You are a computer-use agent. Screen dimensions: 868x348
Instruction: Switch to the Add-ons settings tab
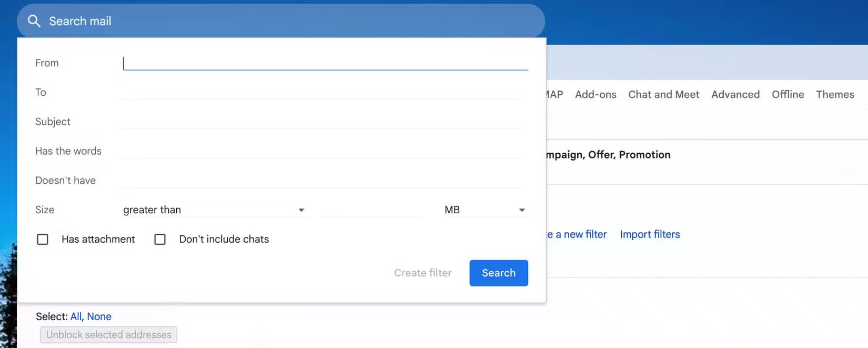click(595, 94)
